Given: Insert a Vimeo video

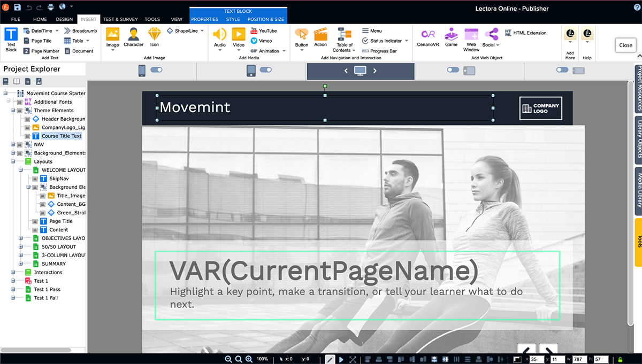Looking at the screenshot, I should [262, 40].
